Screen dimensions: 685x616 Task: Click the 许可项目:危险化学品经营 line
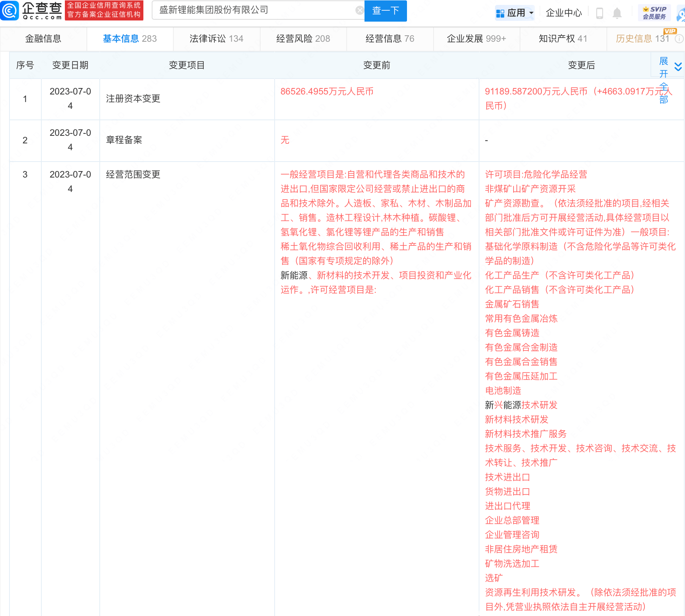(x=536, y=174)
